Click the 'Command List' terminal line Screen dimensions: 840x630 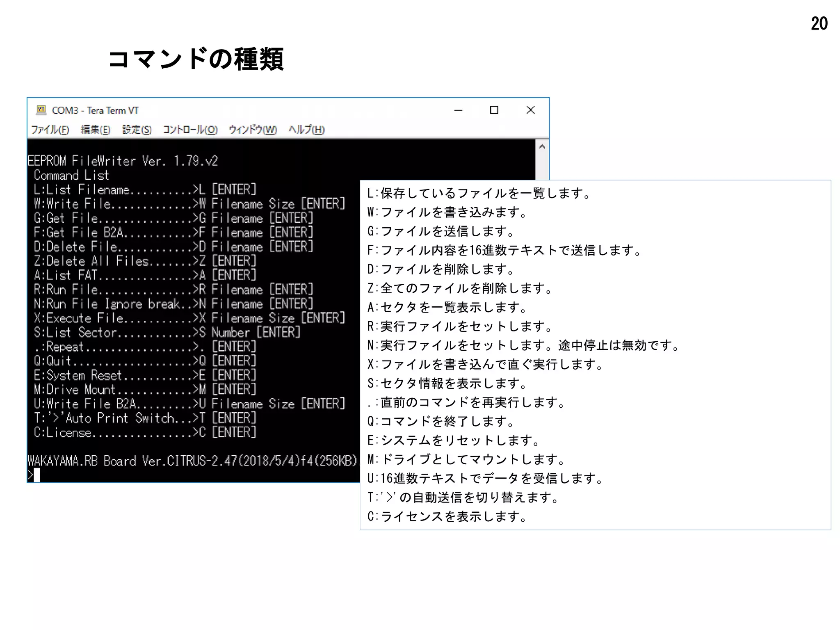pyautogui.click(x=71, y=175)
